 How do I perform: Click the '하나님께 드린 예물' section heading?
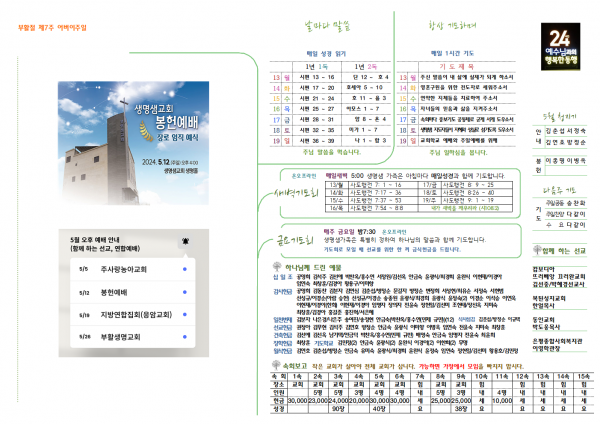(313, 267)
